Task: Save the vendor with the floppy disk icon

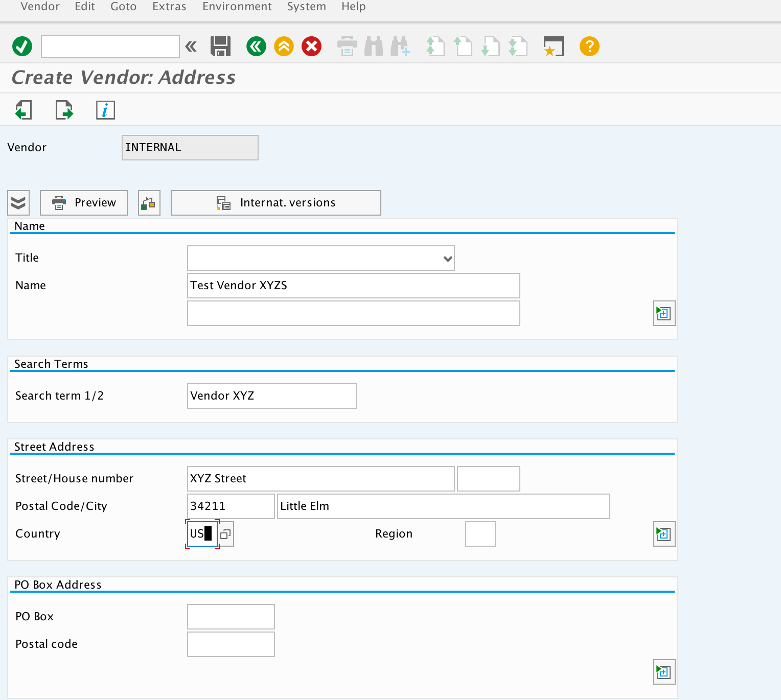Action: pyautogui.click(x=221, y=46)
